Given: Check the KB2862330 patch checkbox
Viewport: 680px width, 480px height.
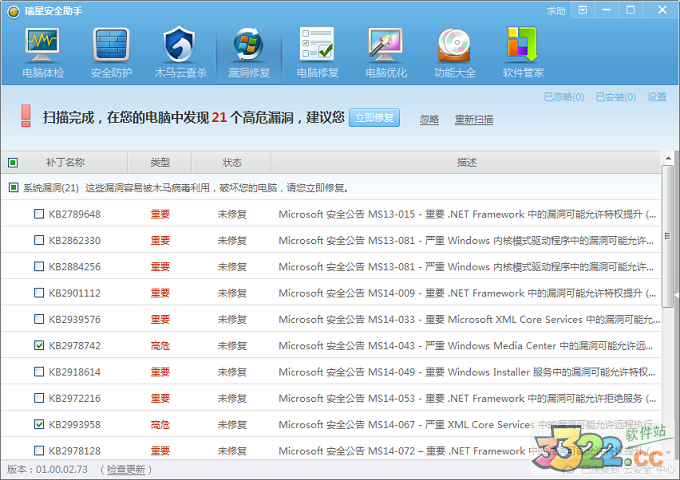Looking at the screenshot, I should tap(39, 240).
